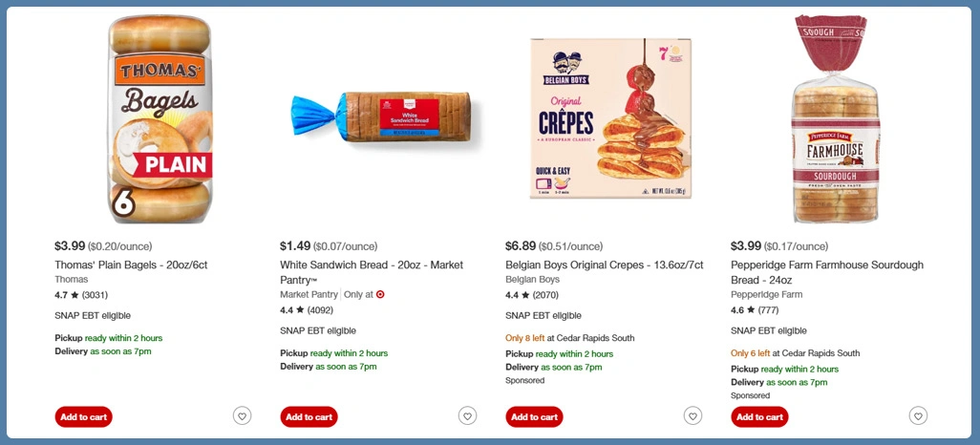
Task: Click the Belgian Boys Crepes box image
Action: coord(610,119)
